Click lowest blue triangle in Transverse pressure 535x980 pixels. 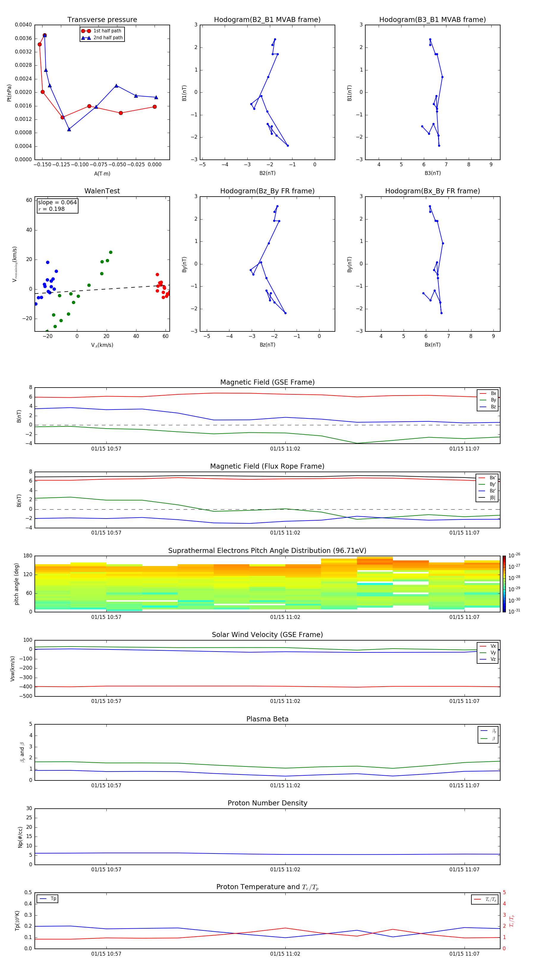69,129
